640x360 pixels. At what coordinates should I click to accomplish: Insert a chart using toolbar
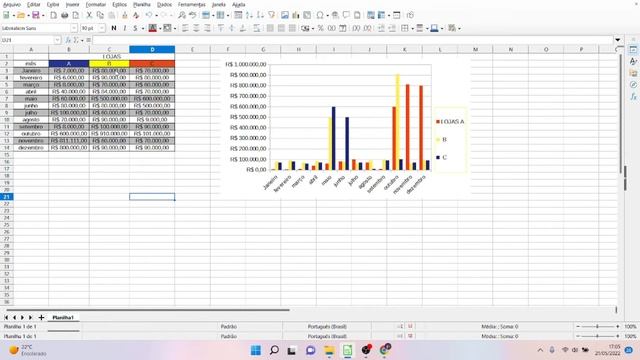[296, 15]
